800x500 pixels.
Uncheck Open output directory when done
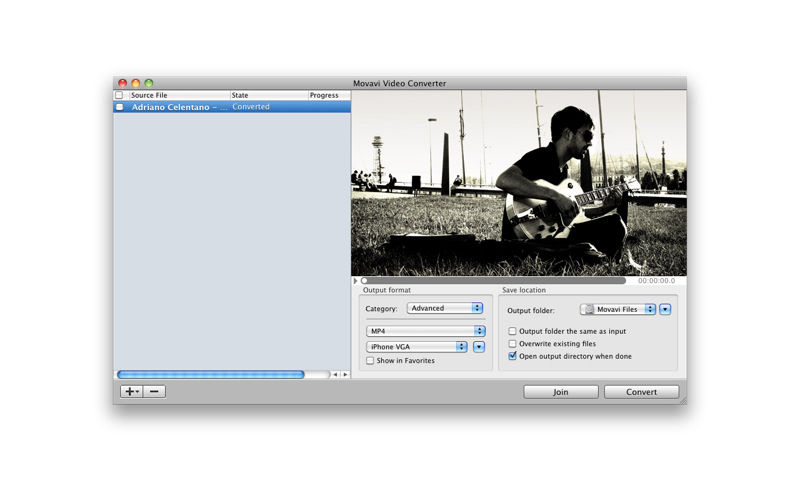[x=512, y=356]
